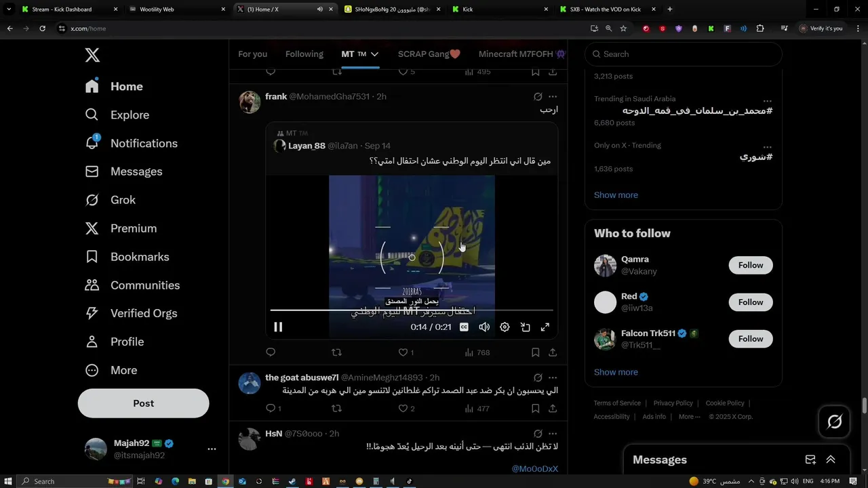Switch to SCRAP Gang tab

pyautogui.click(x=429, y=54)
